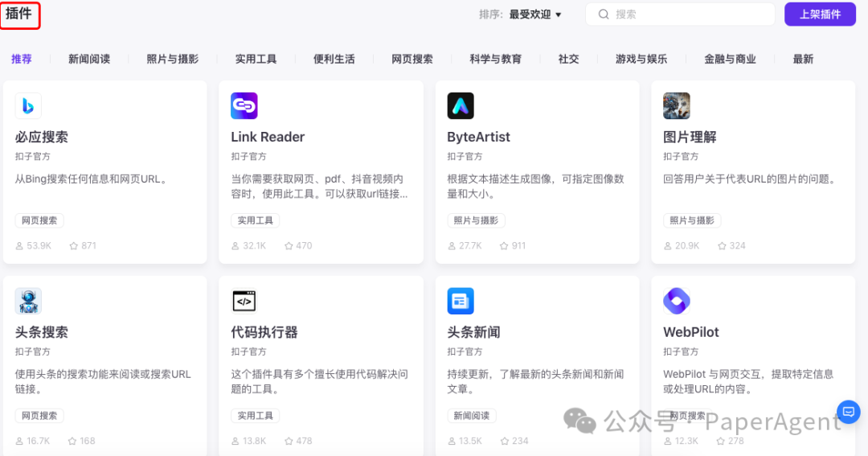This screenshot has width=868, height=456.
Task: Open the 社交 tab
Action: (568, 60)
